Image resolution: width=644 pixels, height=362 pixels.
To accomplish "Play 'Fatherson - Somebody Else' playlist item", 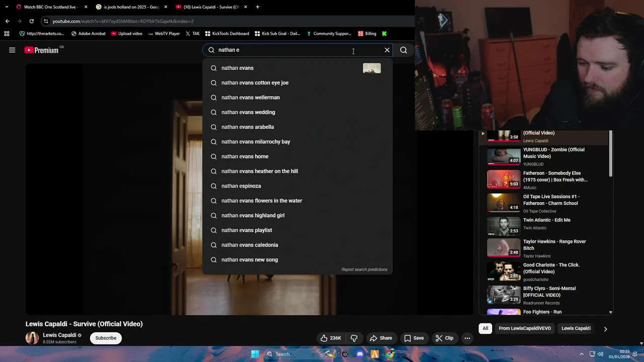I will pyautogui.click(x=543, y=180).
